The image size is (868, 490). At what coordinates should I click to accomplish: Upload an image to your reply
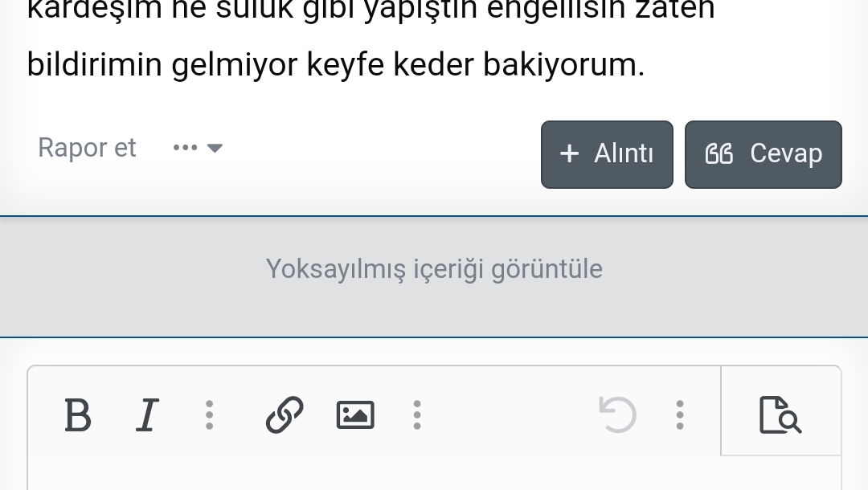click(354, 415)
